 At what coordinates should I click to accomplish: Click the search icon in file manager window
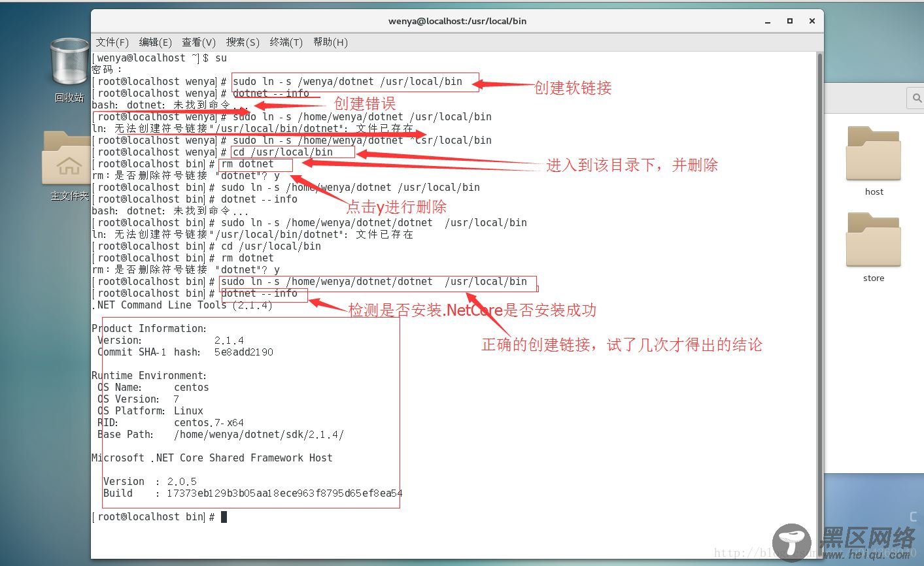917,98
